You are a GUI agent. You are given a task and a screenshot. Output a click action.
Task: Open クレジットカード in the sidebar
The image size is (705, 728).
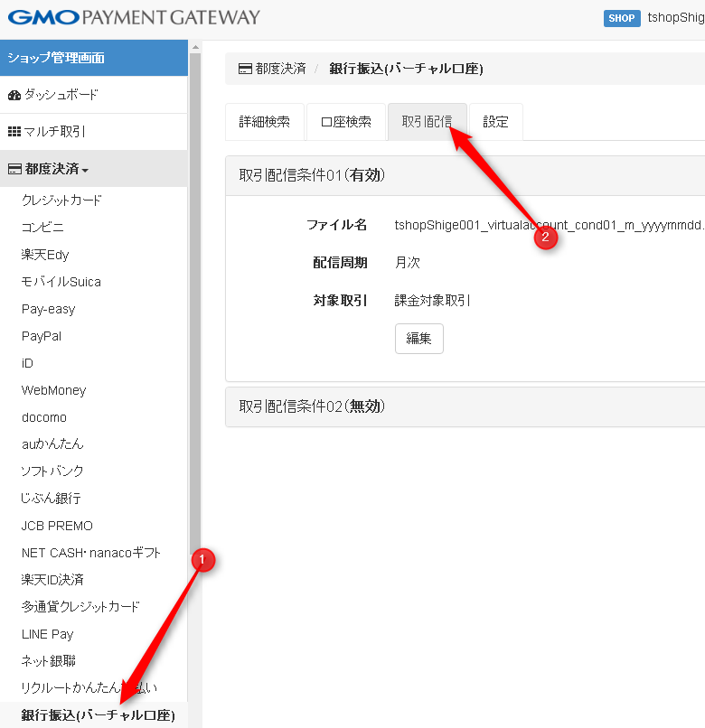coord(61,201)
